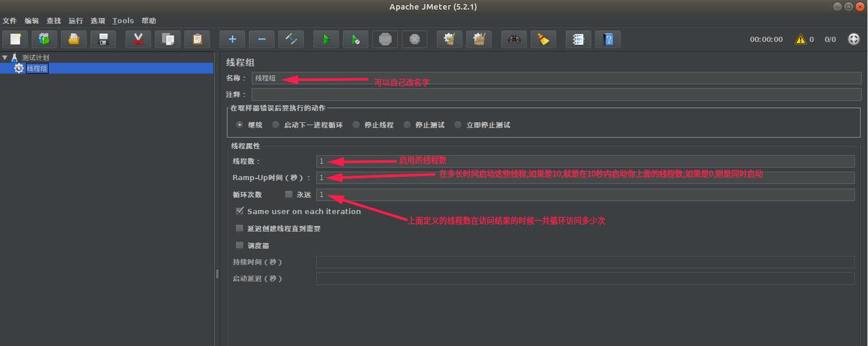Open the Tools menu
Screen dimensions: 868x346
click(123, 20)
